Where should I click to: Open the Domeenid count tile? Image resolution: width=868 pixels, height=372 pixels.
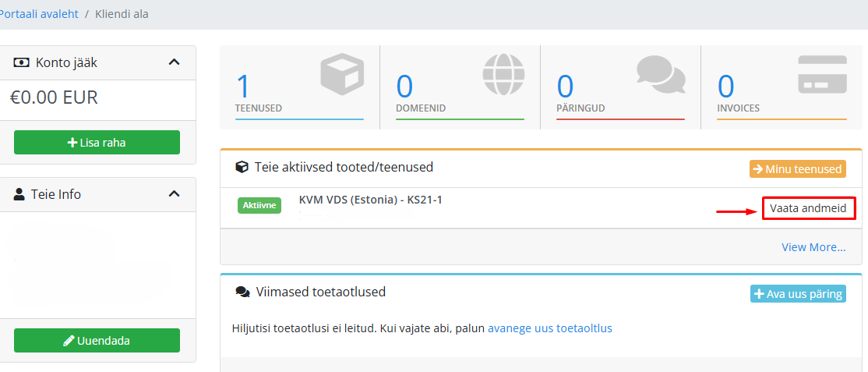[460, 87]
